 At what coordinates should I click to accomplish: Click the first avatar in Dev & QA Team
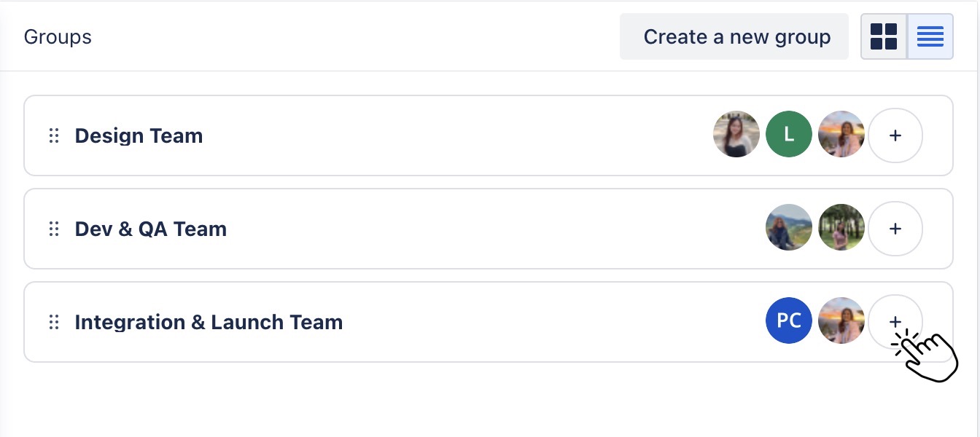point(789,227)
